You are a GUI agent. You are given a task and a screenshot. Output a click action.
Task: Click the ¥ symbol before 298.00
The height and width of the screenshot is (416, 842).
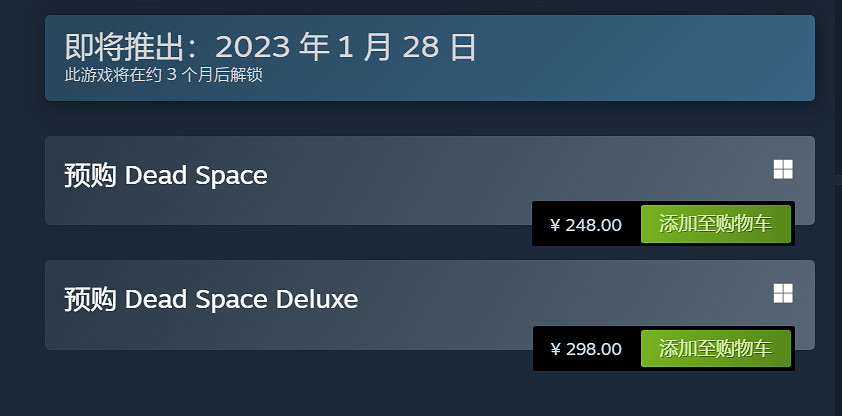555,349
